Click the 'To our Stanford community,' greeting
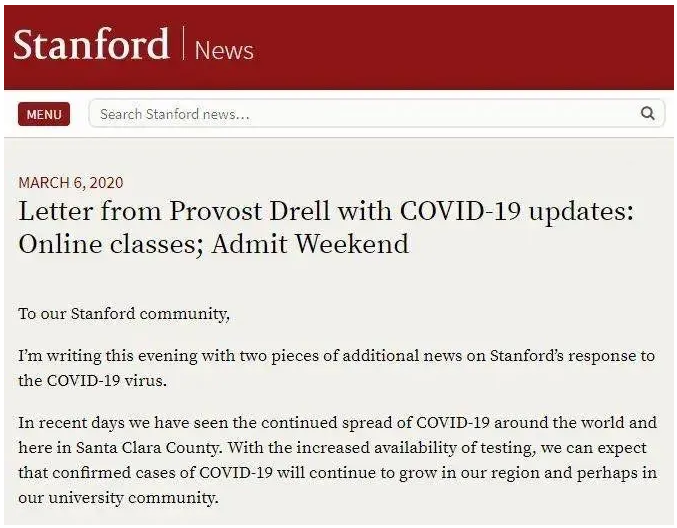 pos(124,314)
